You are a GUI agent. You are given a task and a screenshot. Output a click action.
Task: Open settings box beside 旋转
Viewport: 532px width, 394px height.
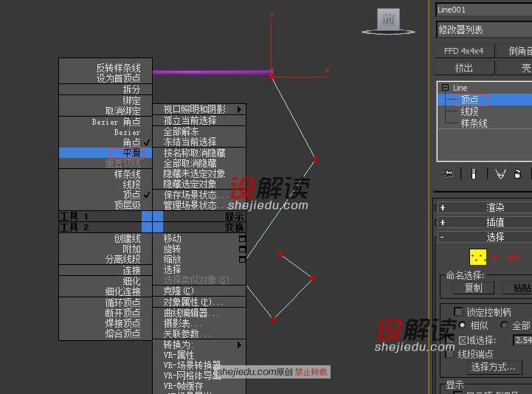click(x=242, y=249)
